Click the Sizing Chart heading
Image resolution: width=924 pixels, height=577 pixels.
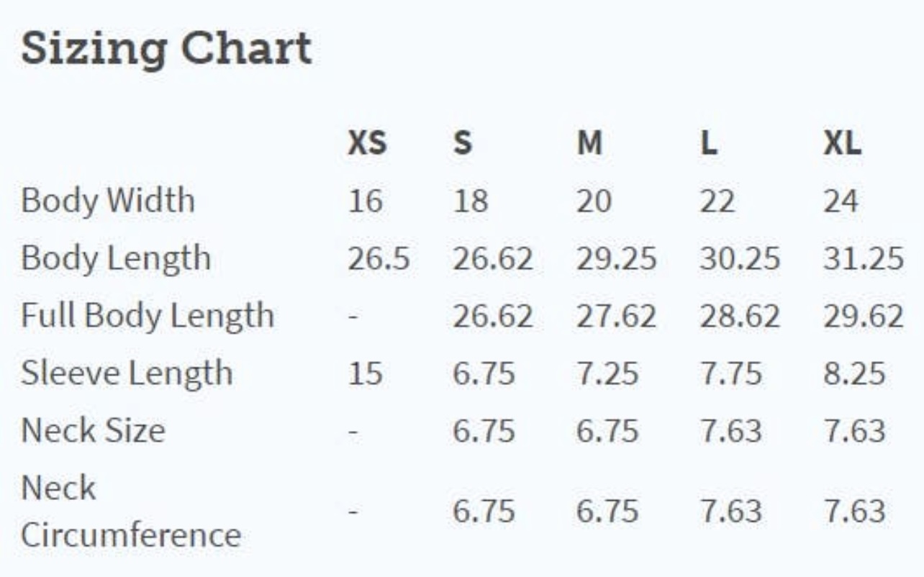click(166, 49)
